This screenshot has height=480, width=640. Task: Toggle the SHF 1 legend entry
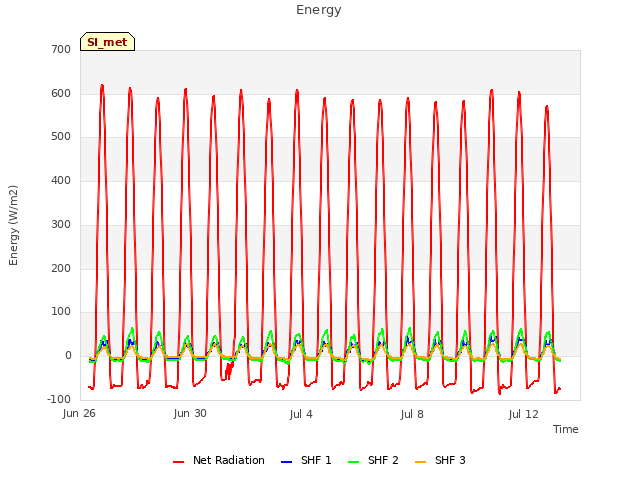point(307,460)
